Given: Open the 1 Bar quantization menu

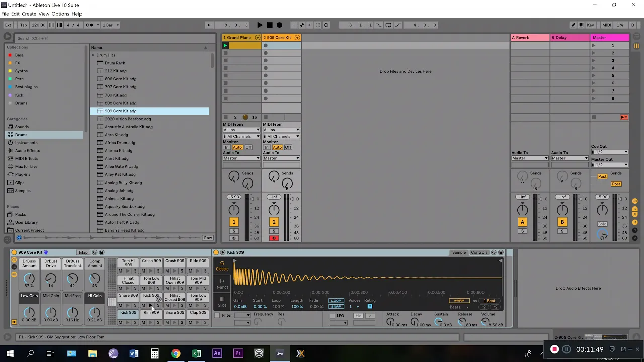Looking at the screenshot, I should pyautogui.click(x=111, y=25).
